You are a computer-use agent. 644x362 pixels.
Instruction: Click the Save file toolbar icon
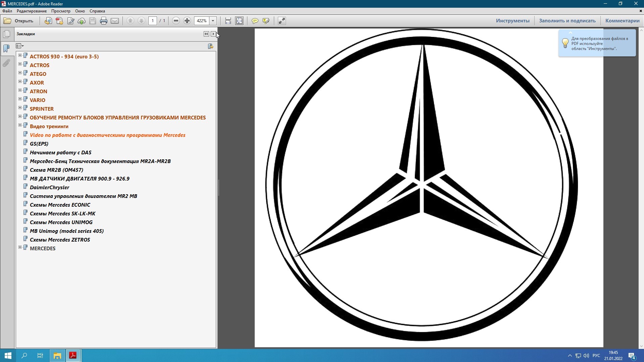(93, 21)
